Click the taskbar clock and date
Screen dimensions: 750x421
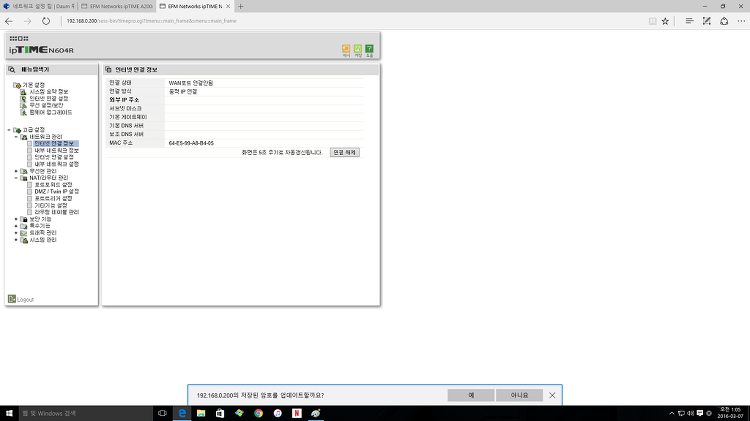click(x=730, y=413)
